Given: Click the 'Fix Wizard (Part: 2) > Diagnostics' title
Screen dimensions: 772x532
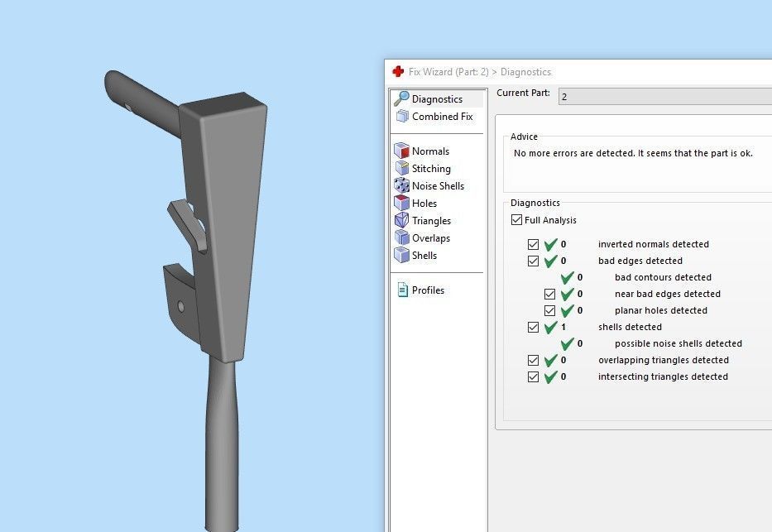Looking at the screenshot, I should [480, 72].
